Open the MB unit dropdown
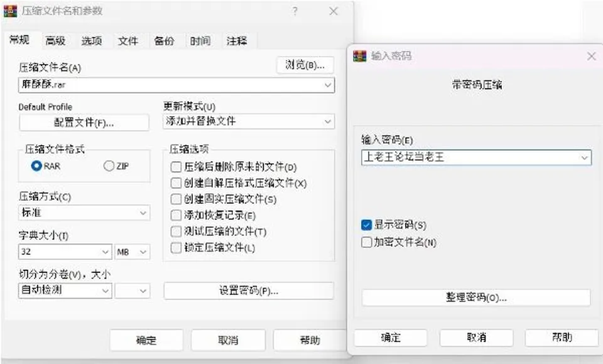 tap(143, 252)
